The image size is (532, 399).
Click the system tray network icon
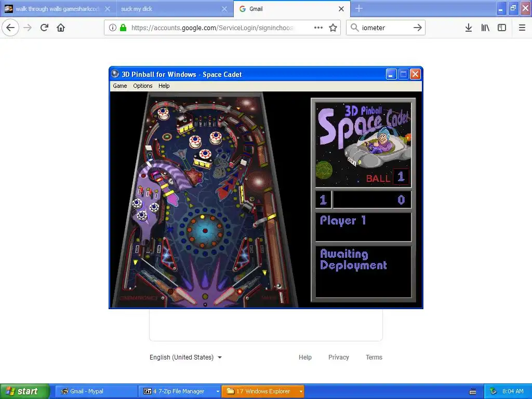[494, 391]
